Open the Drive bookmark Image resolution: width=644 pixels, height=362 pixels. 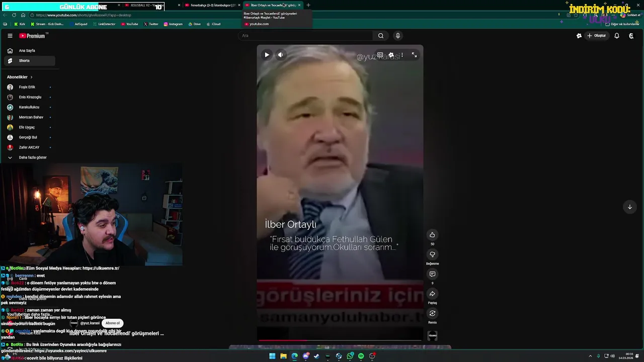coord(194,24)
